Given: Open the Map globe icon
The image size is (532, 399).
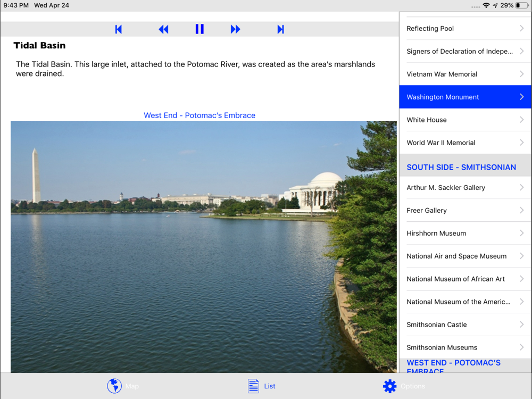Looking at the screenshot, I should tap(114, 386).
